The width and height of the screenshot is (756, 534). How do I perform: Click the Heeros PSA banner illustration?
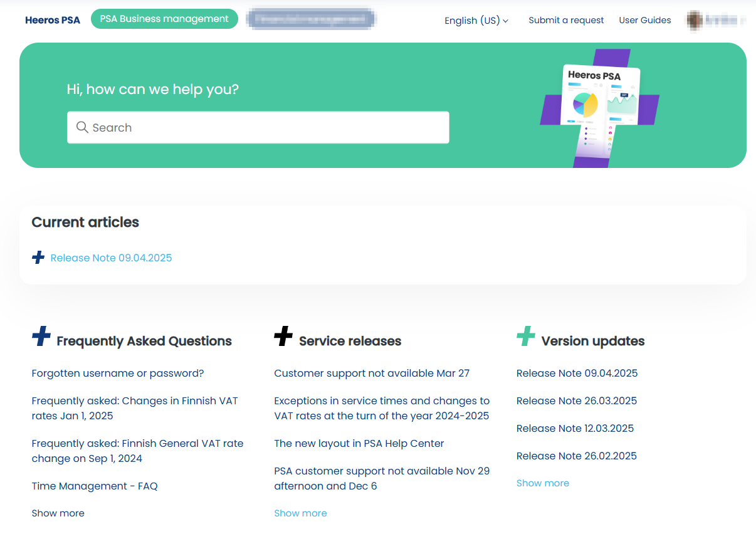(x=600, y=108)
